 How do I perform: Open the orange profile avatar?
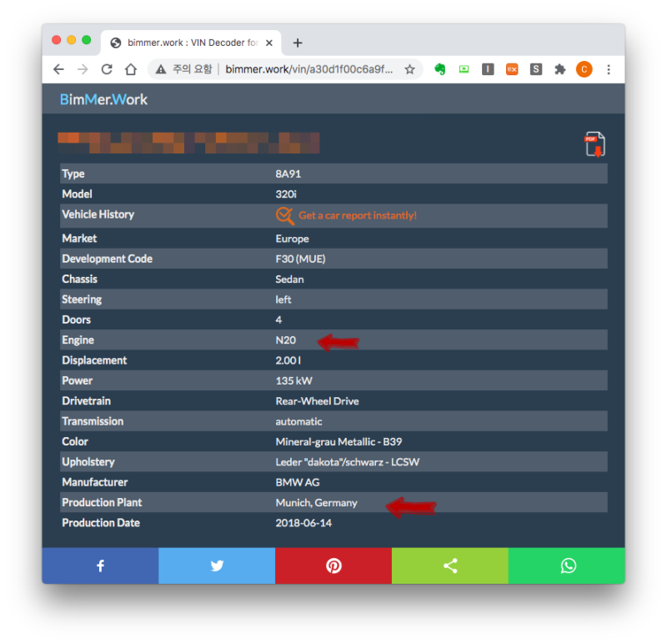(x=584, y=69)
